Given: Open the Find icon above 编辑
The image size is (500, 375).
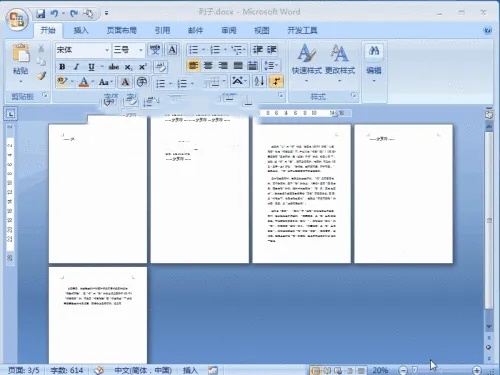Looking at the screenshot, I should [x=374, y=51].
